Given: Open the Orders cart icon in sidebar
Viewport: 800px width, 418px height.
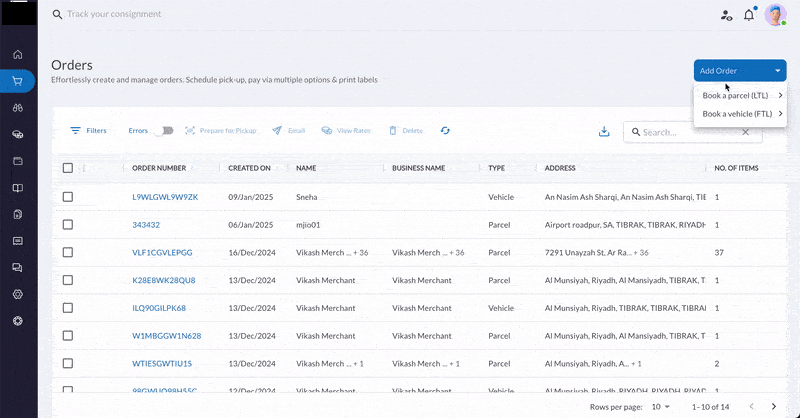Looking at the screenshot, I should [17, 81].
